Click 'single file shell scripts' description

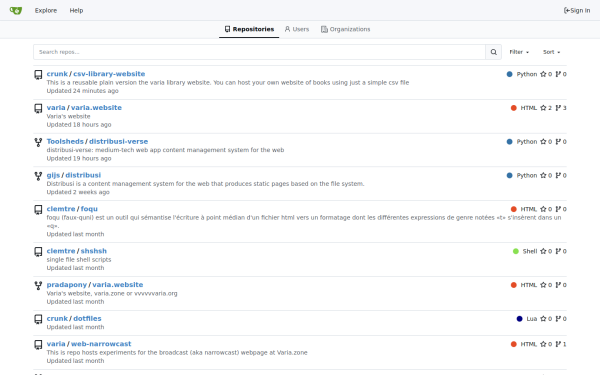(x=79, y=259)
